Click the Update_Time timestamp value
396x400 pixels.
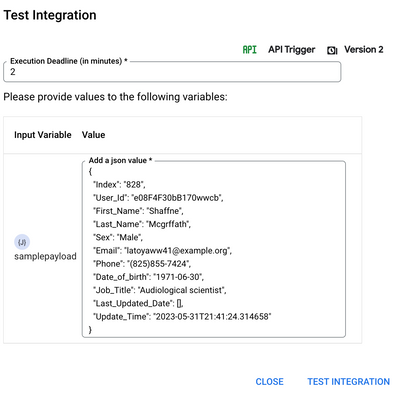click(x=212, y=317)
